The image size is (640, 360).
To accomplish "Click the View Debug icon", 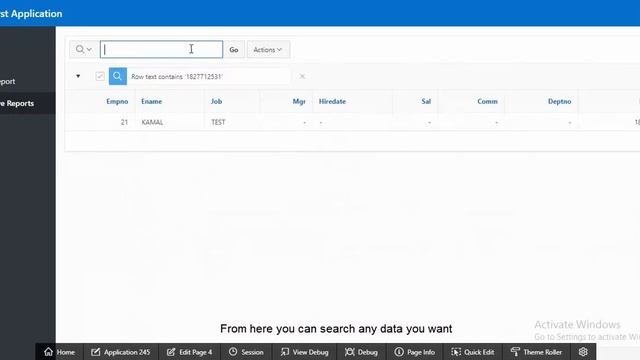I will click(x=285, y=352).
